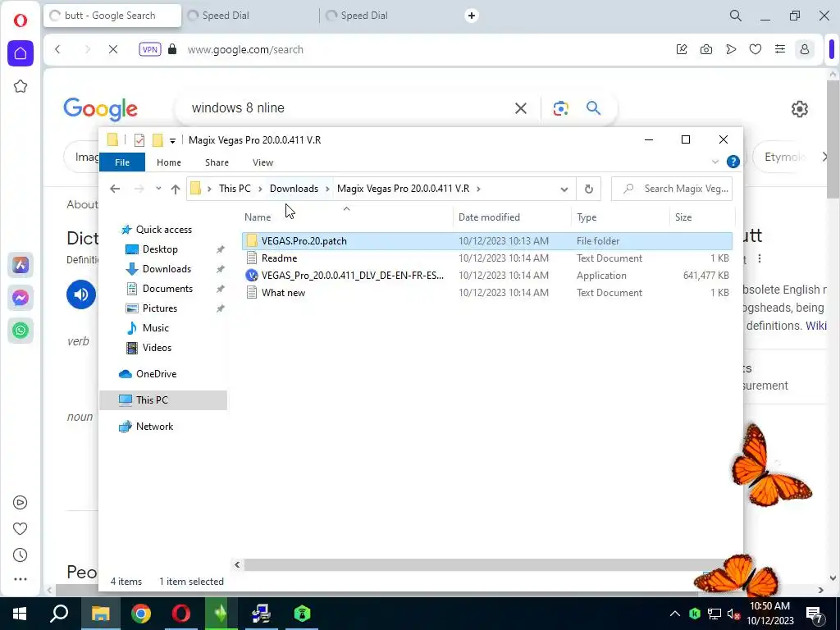Select This PC in the navigation pane
This screenshot has width=840, height=630.
[x=163, y=400]
